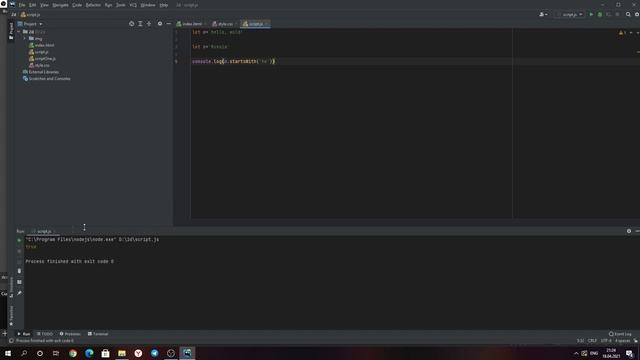The image size is (640, 360).
Task: Open File Explorer from taskbar
Action: pos(122,353)
